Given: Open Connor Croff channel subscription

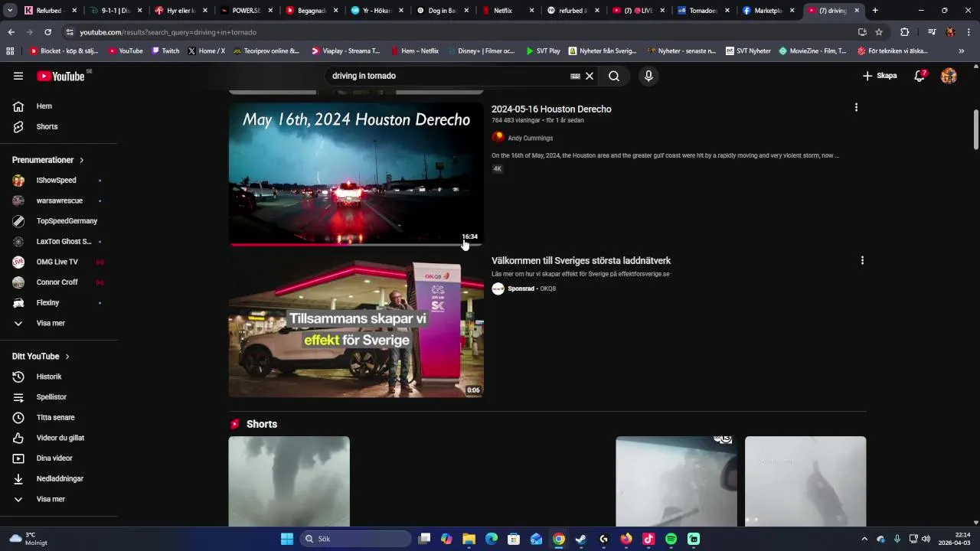Looking at the screenshot, I should pyautogui.click(x=59, y=282).
